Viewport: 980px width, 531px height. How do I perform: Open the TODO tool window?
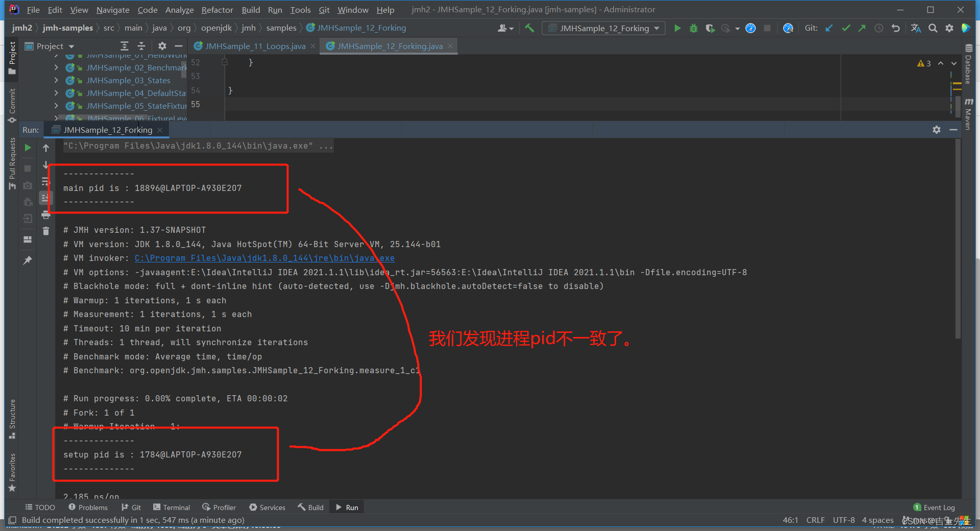pos(40,508)
